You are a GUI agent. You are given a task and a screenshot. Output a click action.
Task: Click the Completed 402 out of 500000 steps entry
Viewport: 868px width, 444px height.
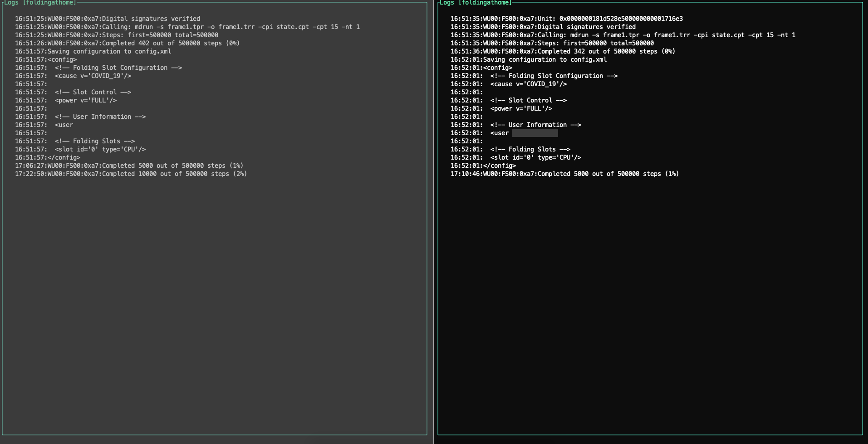click(x=127, y=43)
